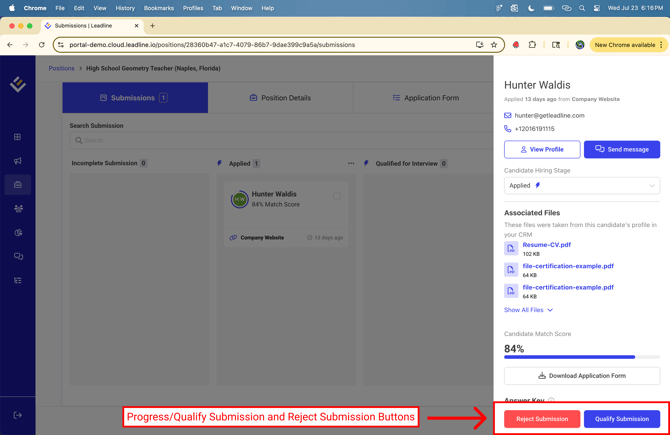
Task: Expand Show All Files list
Action: (528, 310)
